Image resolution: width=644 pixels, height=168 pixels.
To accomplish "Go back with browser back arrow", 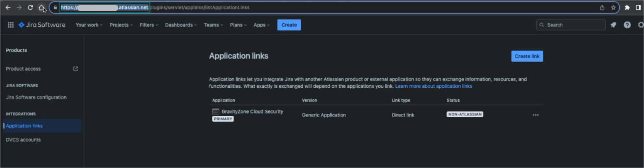I will [x=8, y=8].
